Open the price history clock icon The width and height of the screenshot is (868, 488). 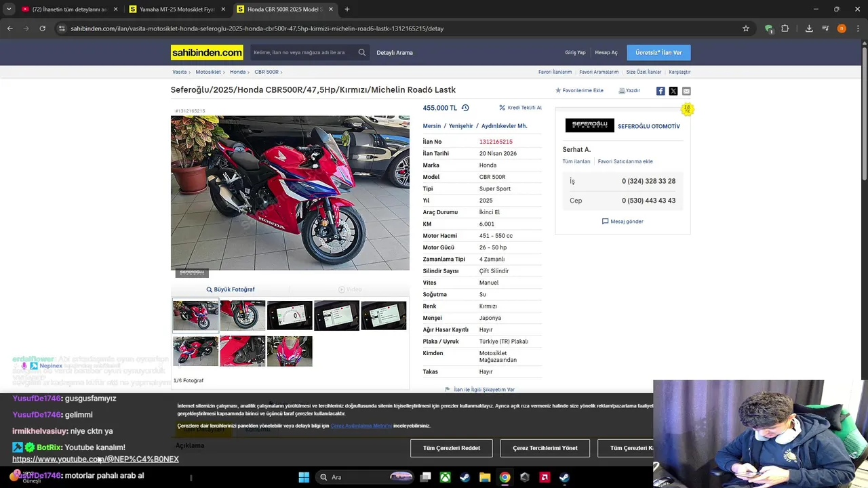(x=465, y=108)
